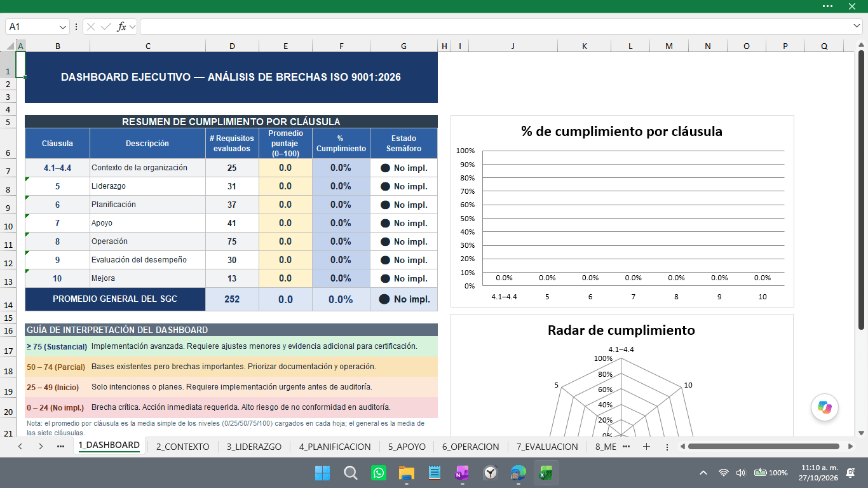Open the Wi-Fi network settings
868x488 pixels.
click(x=723, y=473)
